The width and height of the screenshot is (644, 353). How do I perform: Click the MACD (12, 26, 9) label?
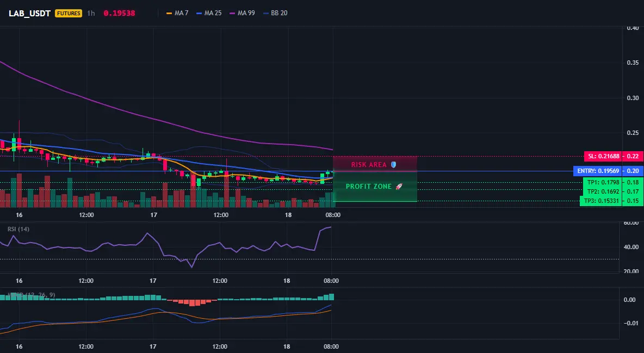31,295
